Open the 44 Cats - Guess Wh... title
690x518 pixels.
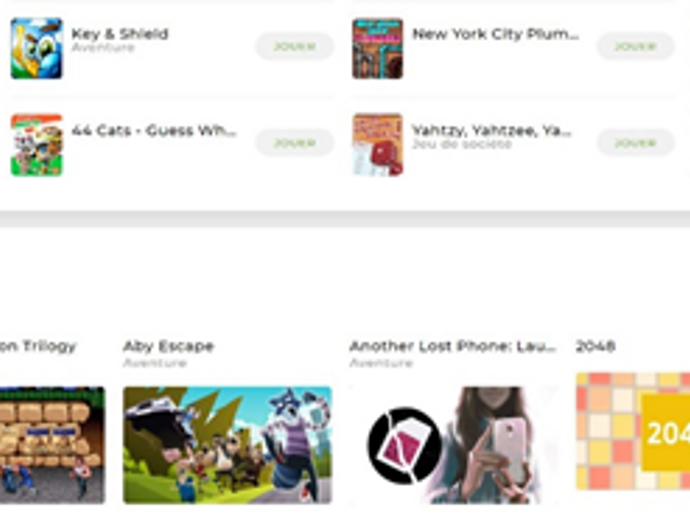click(x=154, y=131)
